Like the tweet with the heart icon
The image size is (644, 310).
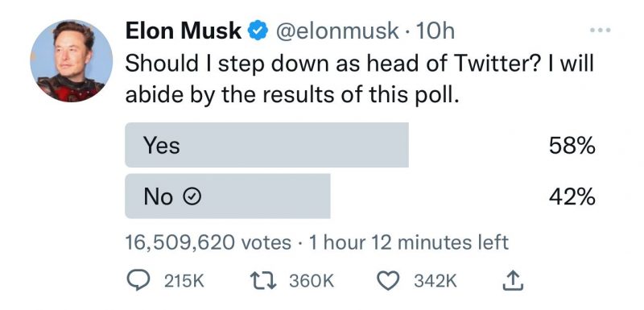(387, 281)
